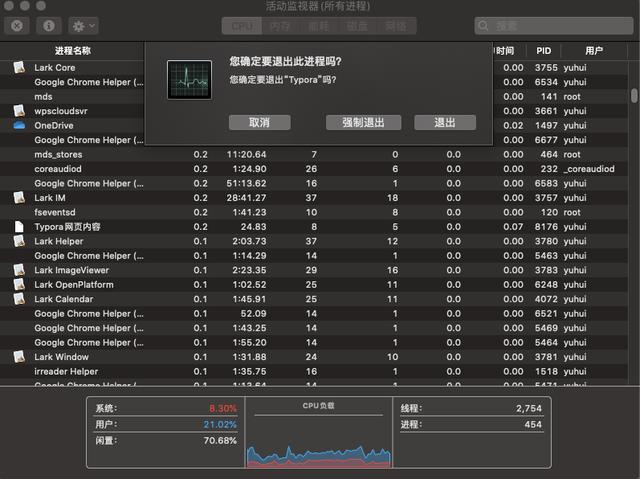Select the Lark Calendar process name

tap(64, 299)
